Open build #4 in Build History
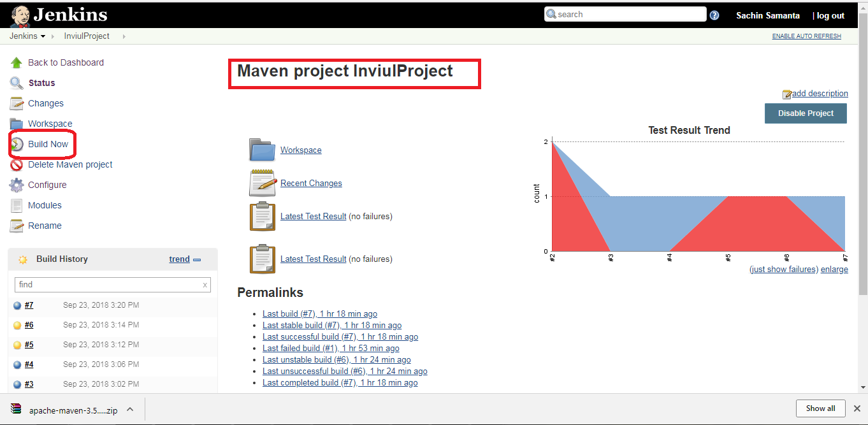This screenshot has width=868, height=425. [29, 364]
